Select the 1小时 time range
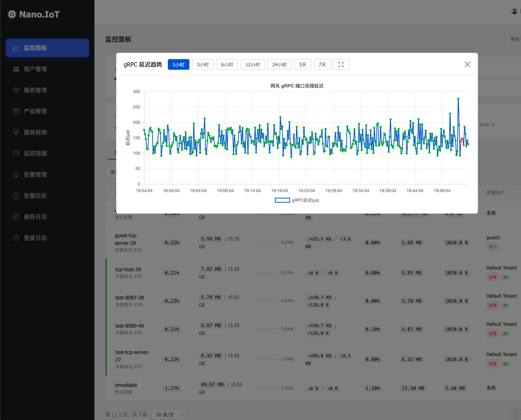Screen dimensions: 521x420 click(179, 64)
